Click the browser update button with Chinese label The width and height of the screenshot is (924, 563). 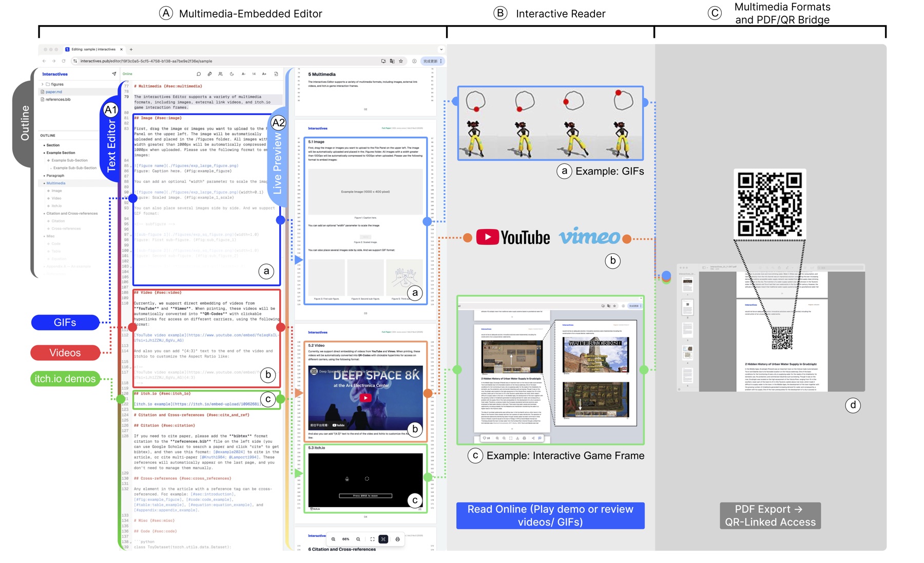pos(432,61)
